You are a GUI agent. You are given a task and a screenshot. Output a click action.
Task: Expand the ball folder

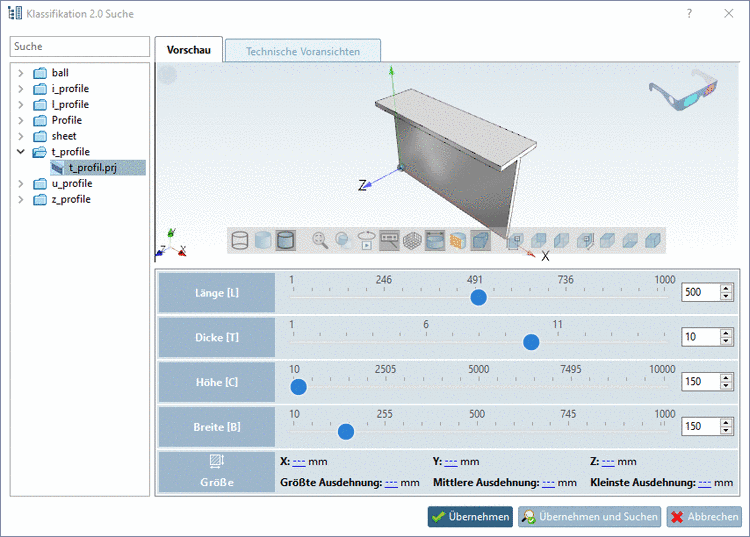click(x=21, y=73)
